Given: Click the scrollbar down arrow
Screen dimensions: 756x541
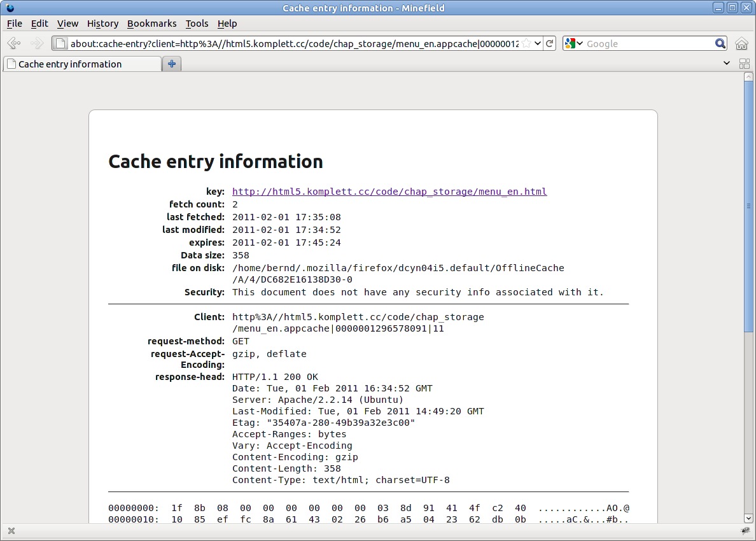Looking at the screenshot, I should pyautogui.click(x=748, y=518).
